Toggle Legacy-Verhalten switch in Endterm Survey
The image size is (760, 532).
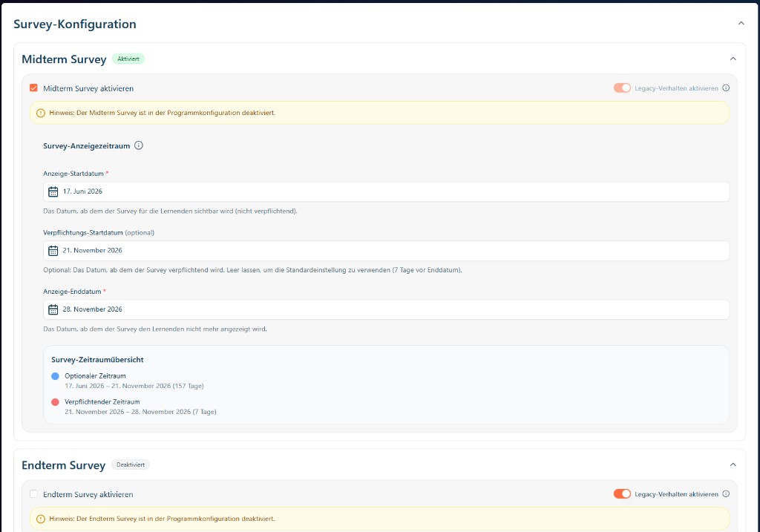pyautogui.click(x=622, y=493)
